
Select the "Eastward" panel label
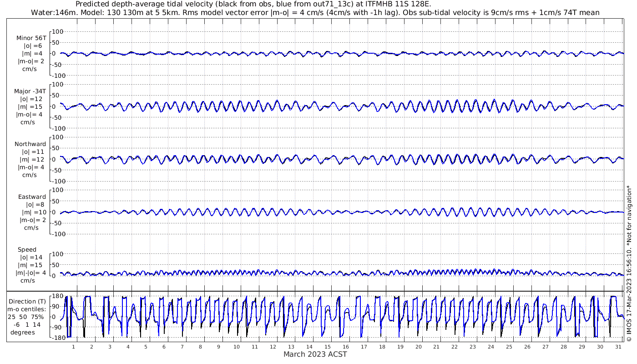[32, 197]
